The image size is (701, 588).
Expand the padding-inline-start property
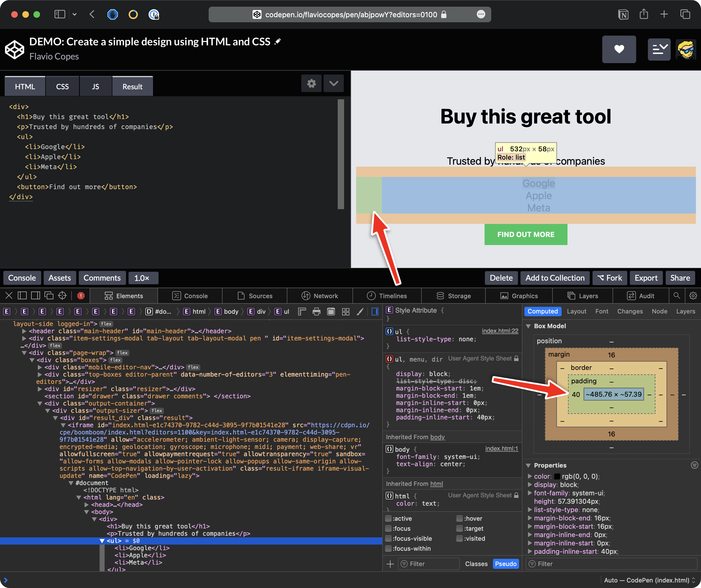pyautogui.click(x=530, y=551)
